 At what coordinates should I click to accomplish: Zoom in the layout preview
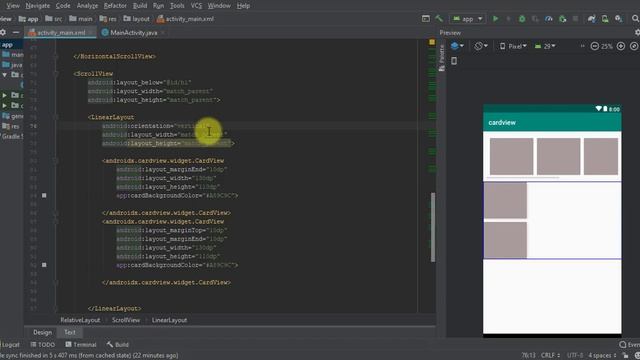621,46
